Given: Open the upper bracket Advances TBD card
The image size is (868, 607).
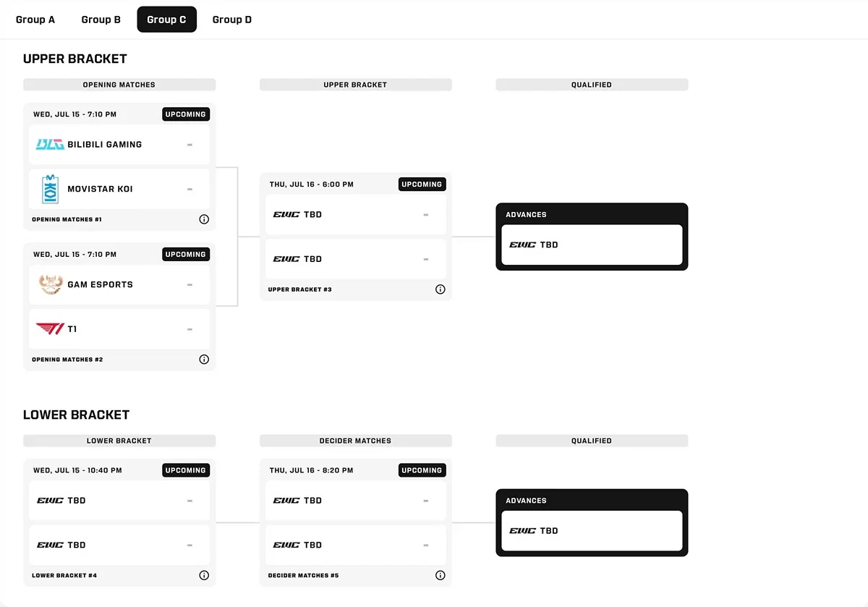Looking at the screenshot, I should pos(592,245).
